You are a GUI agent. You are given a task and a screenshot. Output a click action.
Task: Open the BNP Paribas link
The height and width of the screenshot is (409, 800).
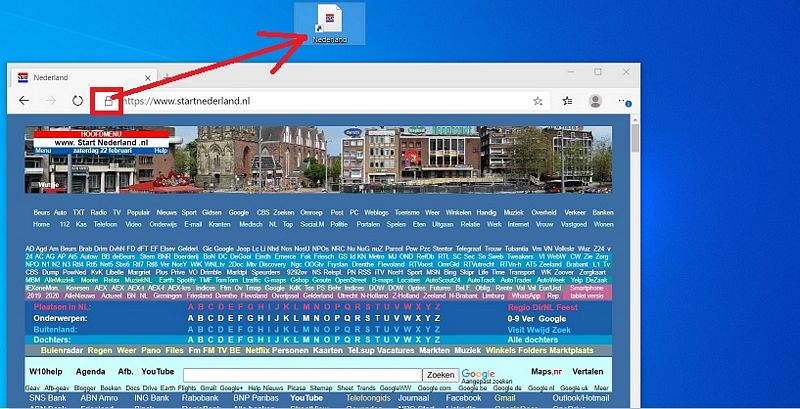coord(256,398)
